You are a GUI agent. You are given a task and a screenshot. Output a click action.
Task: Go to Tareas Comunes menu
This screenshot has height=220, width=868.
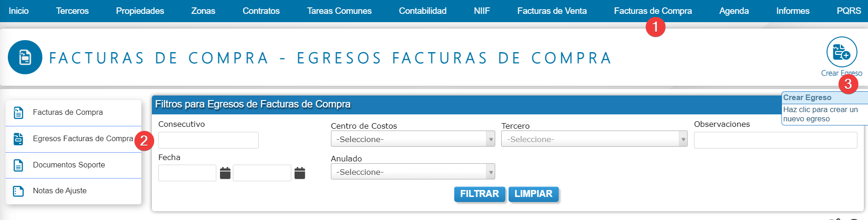(x=339, y=11)
